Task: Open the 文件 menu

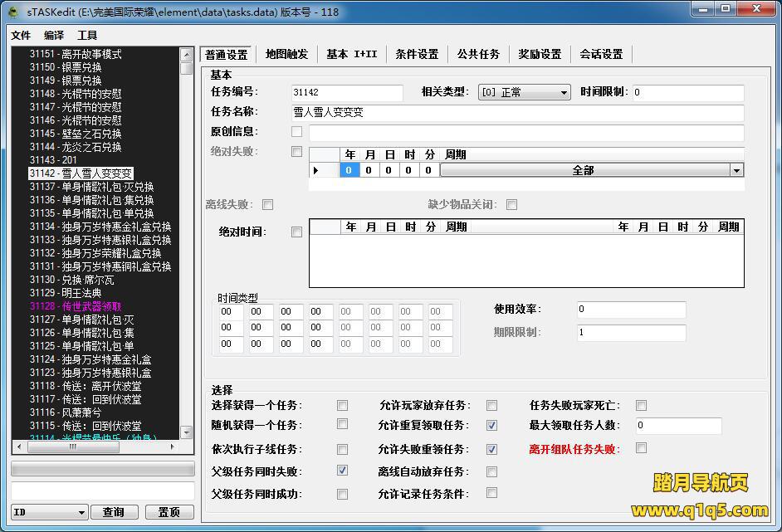Action: 21,36
